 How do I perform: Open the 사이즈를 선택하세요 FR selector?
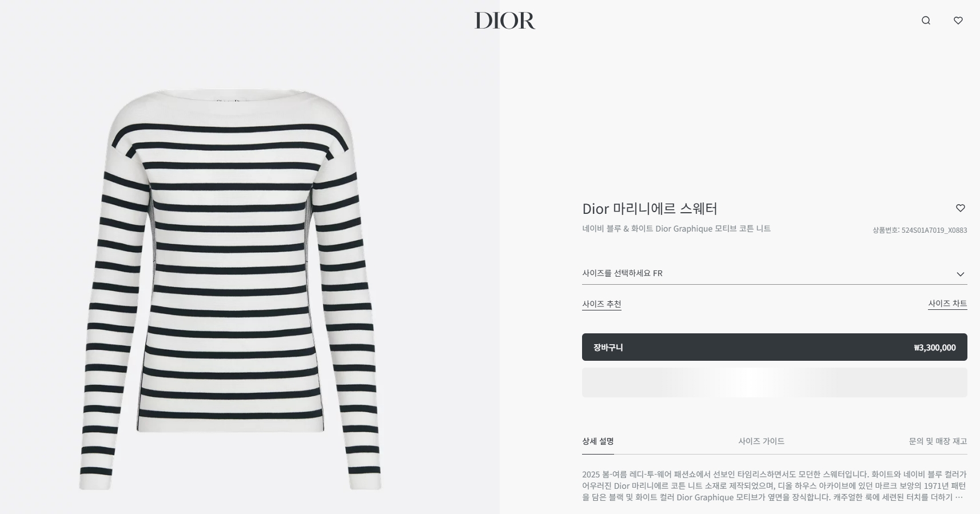pyautogui.click(x=775, y=273)
